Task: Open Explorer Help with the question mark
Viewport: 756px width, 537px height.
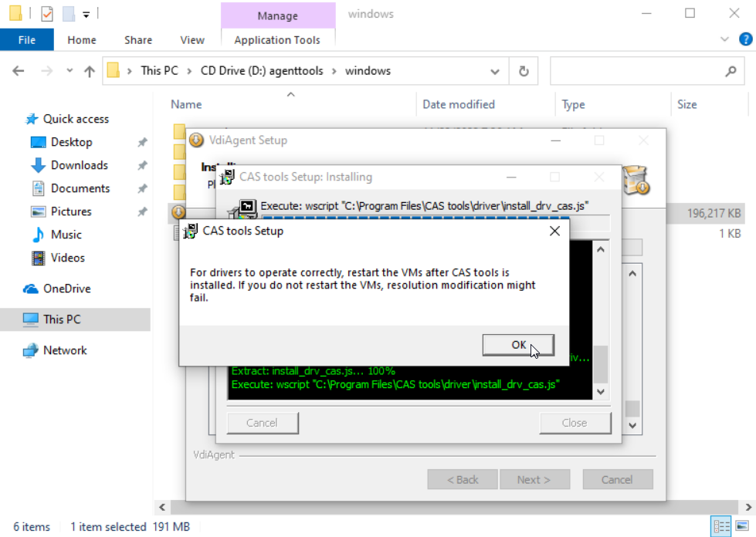Action: [x=745, y=39]
